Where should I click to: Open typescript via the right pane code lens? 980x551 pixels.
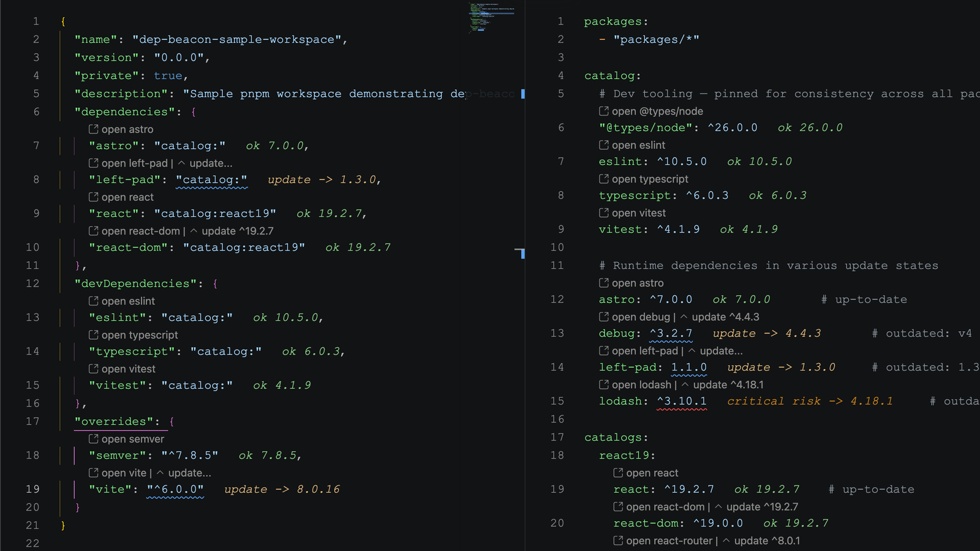click(x=650, y=179)
